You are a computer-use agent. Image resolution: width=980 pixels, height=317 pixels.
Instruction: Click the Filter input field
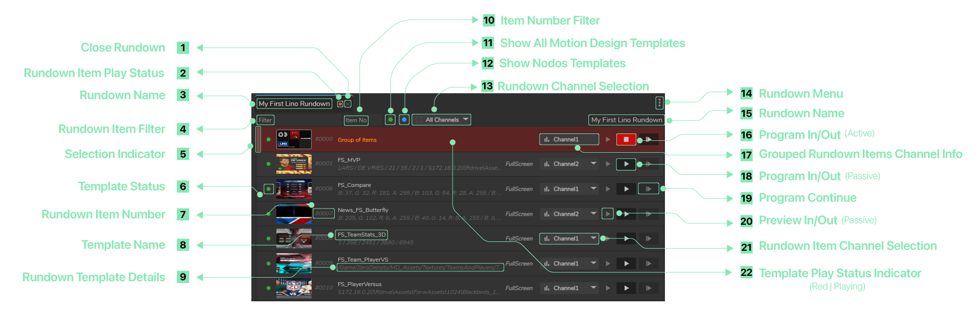[265, 120]
